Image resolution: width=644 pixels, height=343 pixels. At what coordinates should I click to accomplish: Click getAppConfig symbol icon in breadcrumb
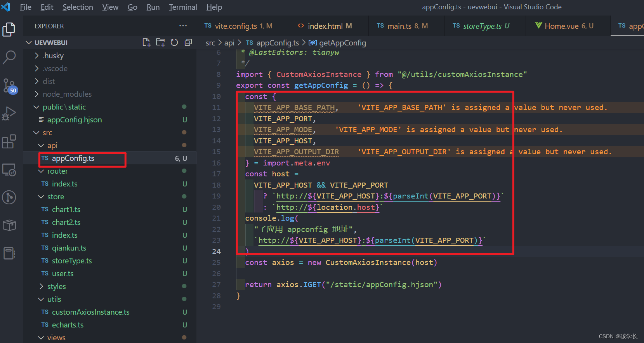pyautogui.click(x=312, y=43)
